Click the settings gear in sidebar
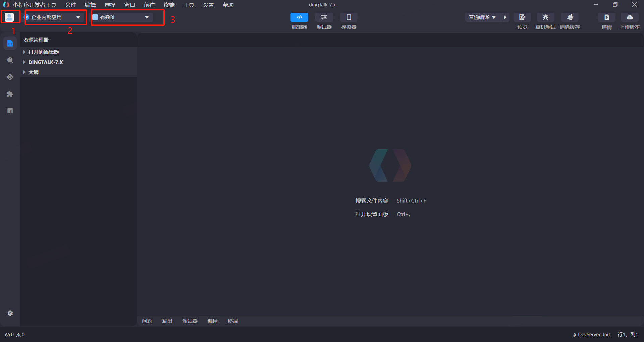Image resolution: width=644 pixels, height=342 pixels. click(x=10, y=313)
